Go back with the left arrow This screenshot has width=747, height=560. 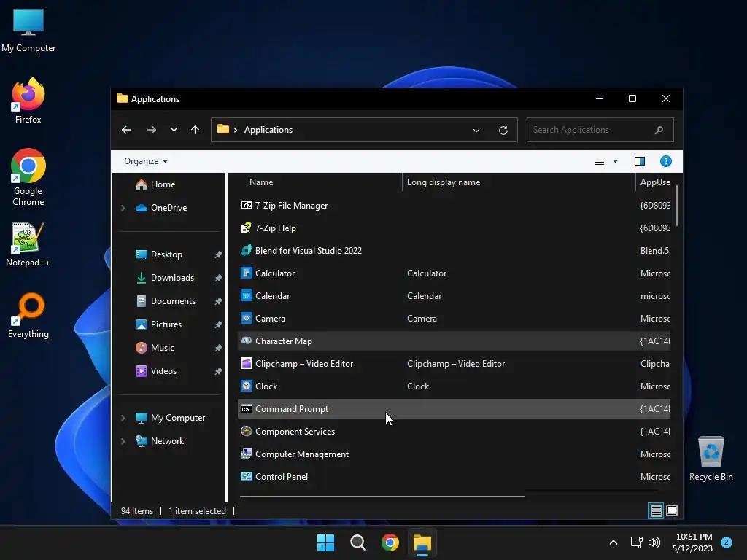[126, 130]
